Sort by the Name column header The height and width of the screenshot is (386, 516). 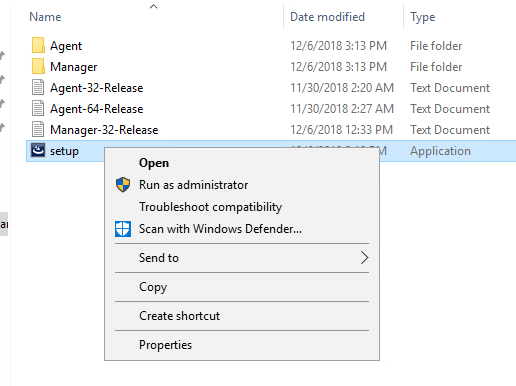click(45, 17)
